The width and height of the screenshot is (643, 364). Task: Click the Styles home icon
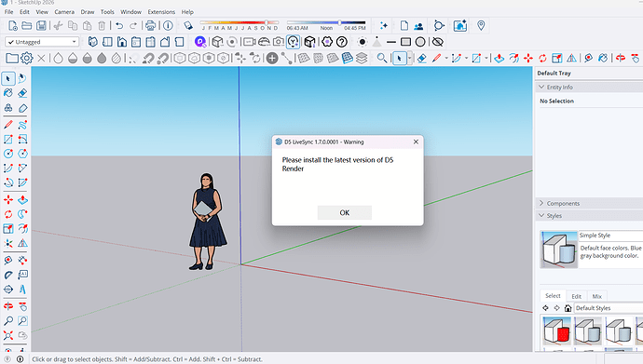point(568,308)
